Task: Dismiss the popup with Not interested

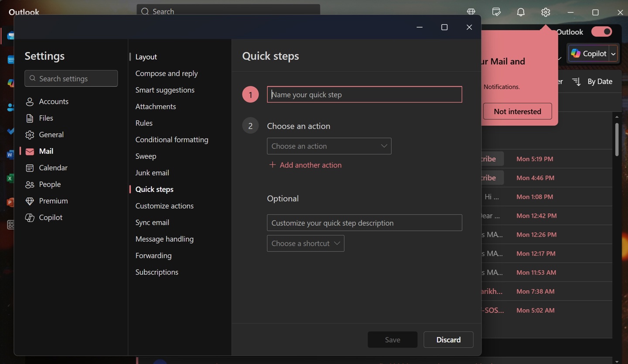Action: [x=517, y=111]
